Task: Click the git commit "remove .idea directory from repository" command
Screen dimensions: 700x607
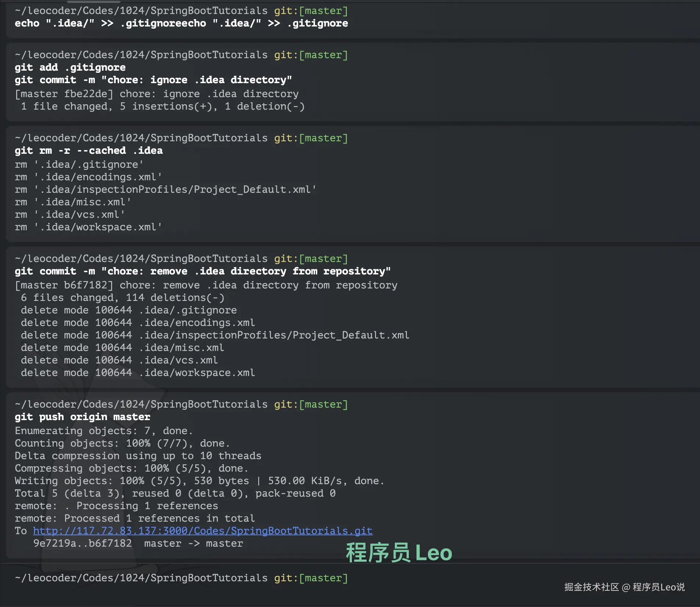Action: (x=203, y=271)
